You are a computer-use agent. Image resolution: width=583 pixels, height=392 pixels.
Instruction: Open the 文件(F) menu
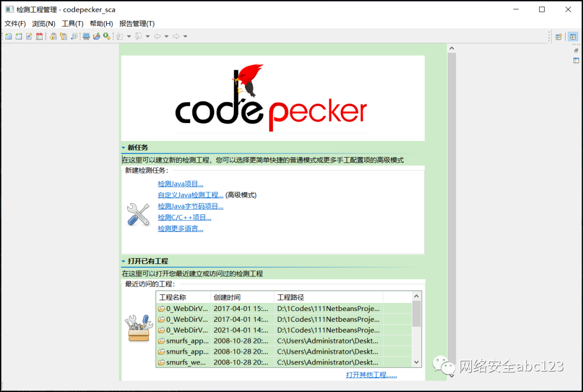pyautogui.click(x=15, y=23)
